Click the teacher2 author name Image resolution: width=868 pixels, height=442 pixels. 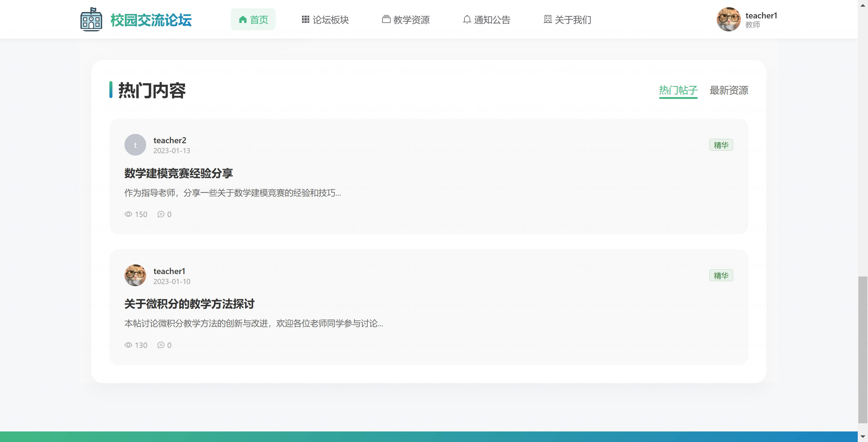coord(170,140)
